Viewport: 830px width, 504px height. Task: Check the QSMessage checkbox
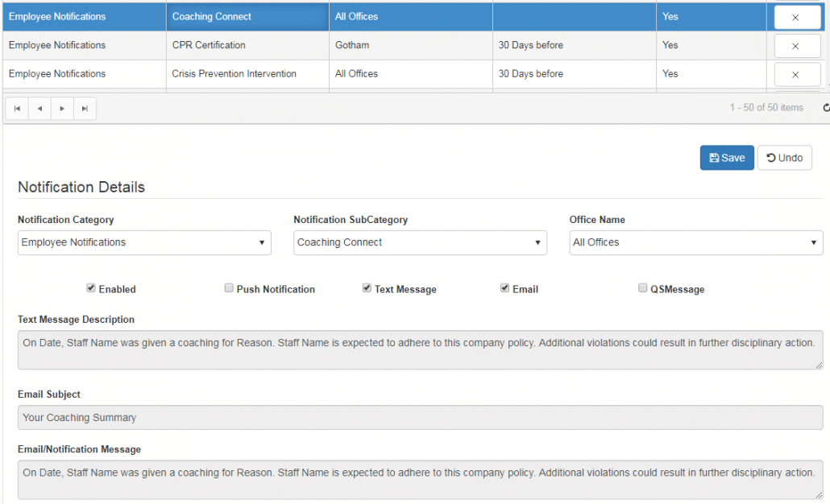point(642,287)
